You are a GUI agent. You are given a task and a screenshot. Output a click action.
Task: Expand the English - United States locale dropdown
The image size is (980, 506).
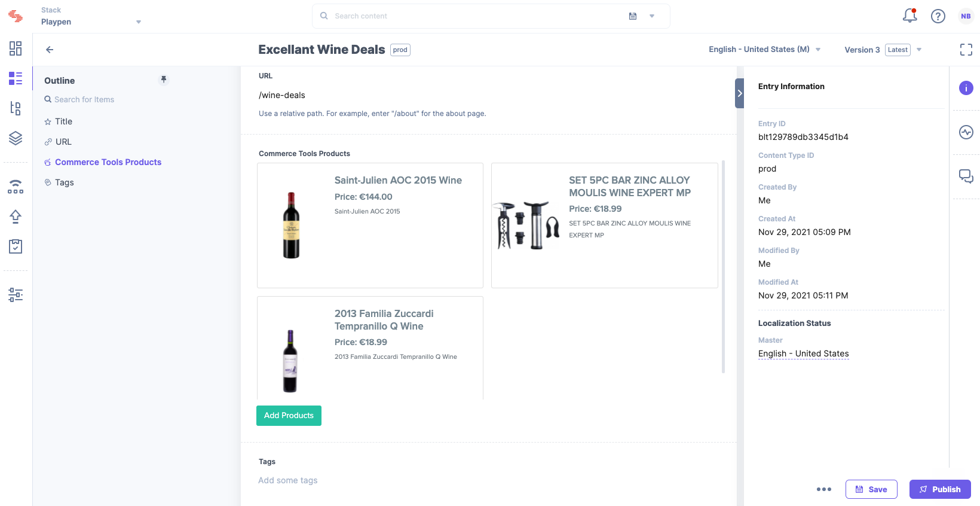pyautogui.click(x=764, y=50)
